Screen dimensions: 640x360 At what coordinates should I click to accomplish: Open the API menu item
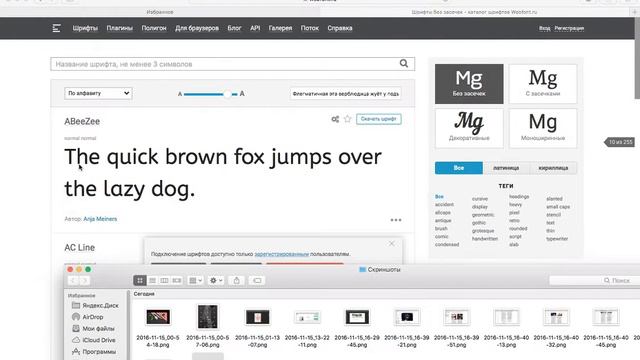[255, 28]
